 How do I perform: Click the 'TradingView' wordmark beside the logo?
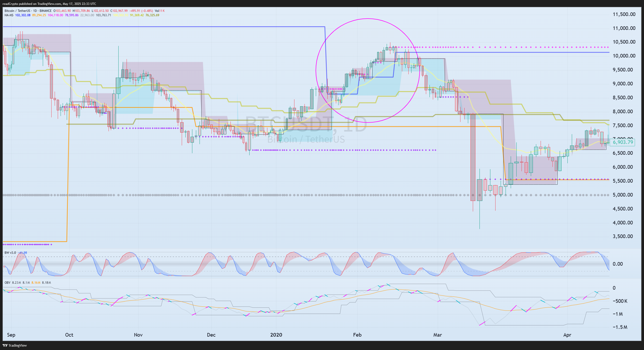pos(18,345)
